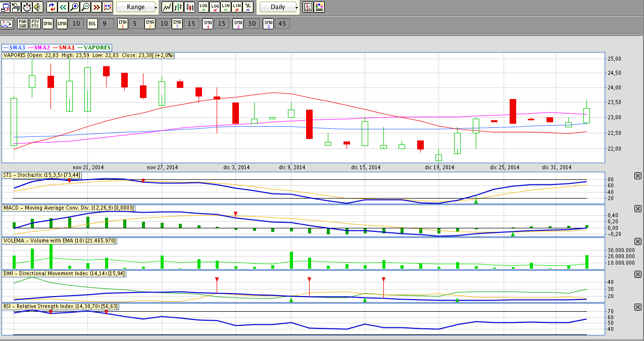Click the percent scale button
This screenshot has height=341, width=644.
(x=248, y=7)
